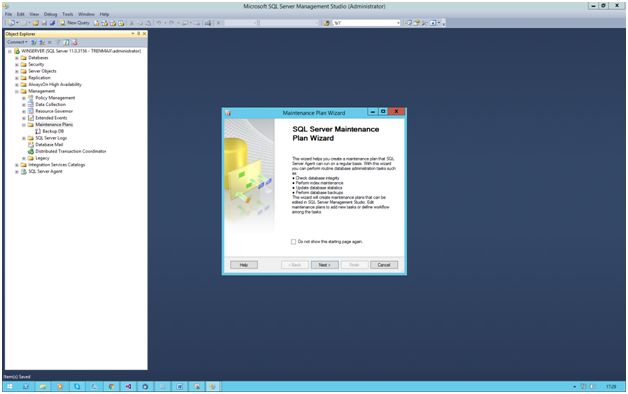Click the Policy Management node icon

[31, 98]
